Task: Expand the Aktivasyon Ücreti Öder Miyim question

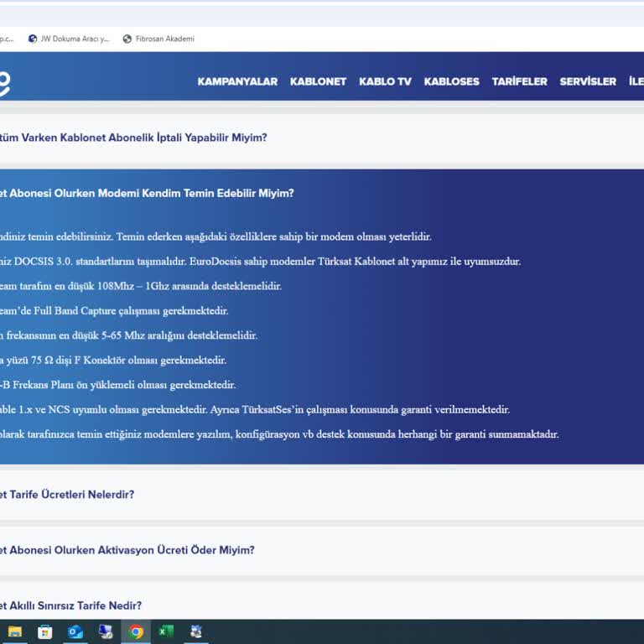Action: [x=322, y=550]
